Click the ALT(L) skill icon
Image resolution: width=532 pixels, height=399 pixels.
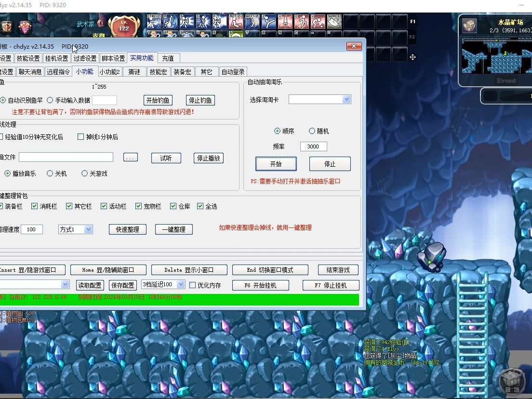tap(236, 21)
